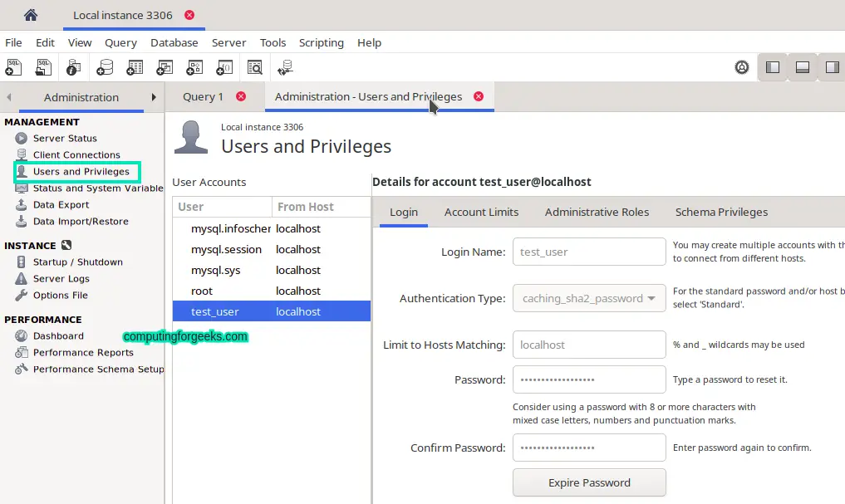Open the Tools menu
The image size is (845, 504).
pos(273,42)
